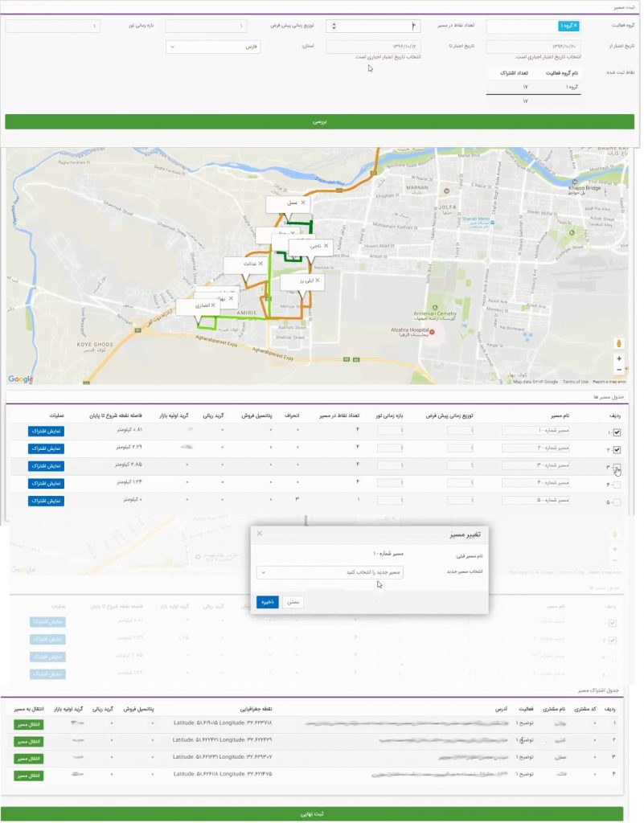
Task: Toggle checkbox for route row 3
Action: point(617,467)
